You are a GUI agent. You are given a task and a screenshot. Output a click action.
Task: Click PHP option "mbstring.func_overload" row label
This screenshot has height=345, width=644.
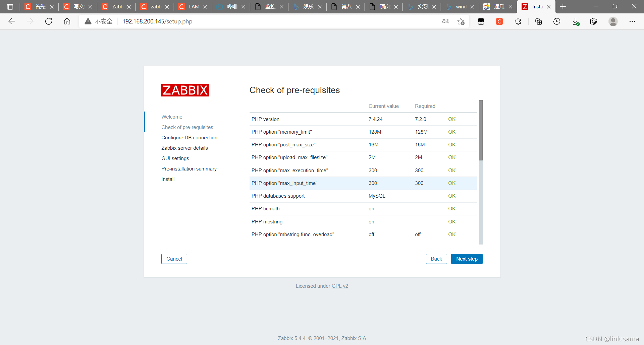(293, 234)
